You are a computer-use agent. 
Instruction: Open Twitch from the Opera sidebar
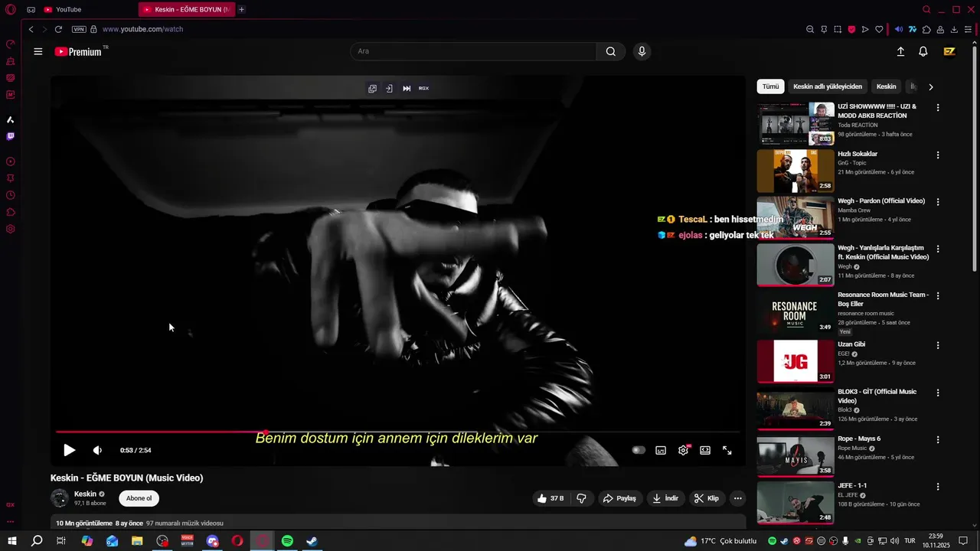(x=11, y=136)
